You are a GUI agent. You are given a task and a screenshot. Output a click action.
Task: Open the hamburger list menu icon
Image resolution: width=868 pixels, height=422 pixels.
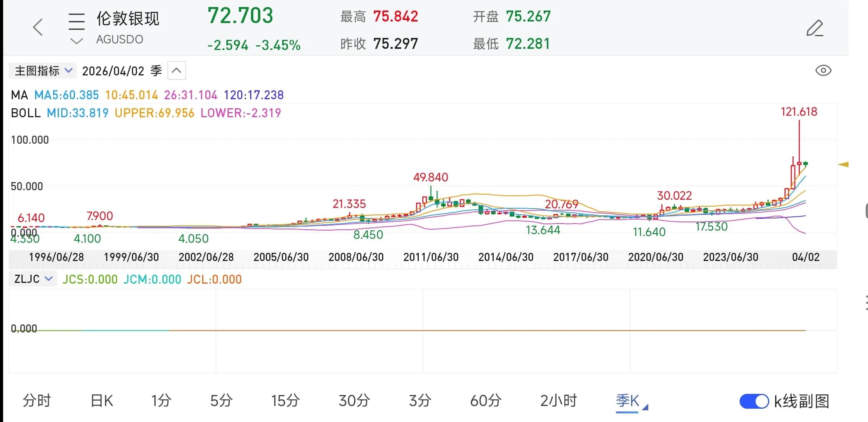coord(76,21)
